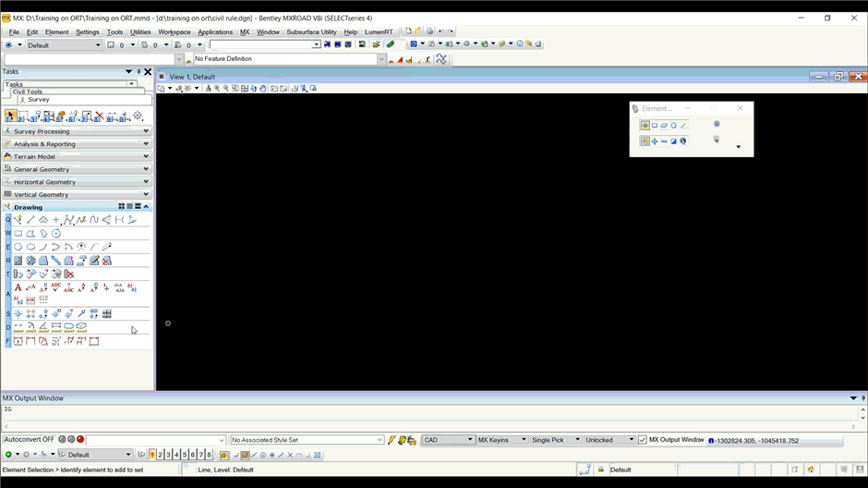This screenshot has height=488, width=868.
Task: Click the Individual selection mode in Element Selection
Action: click(645, 126)
